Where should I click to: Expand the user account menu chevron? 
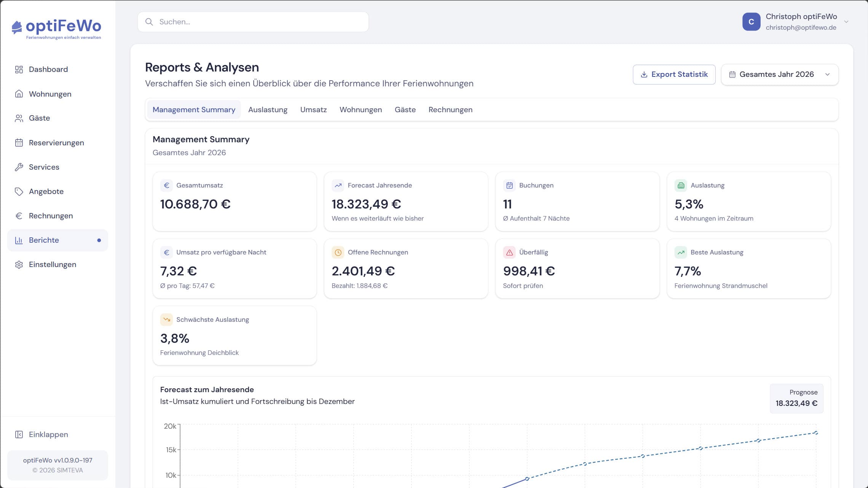coord(846,22)
